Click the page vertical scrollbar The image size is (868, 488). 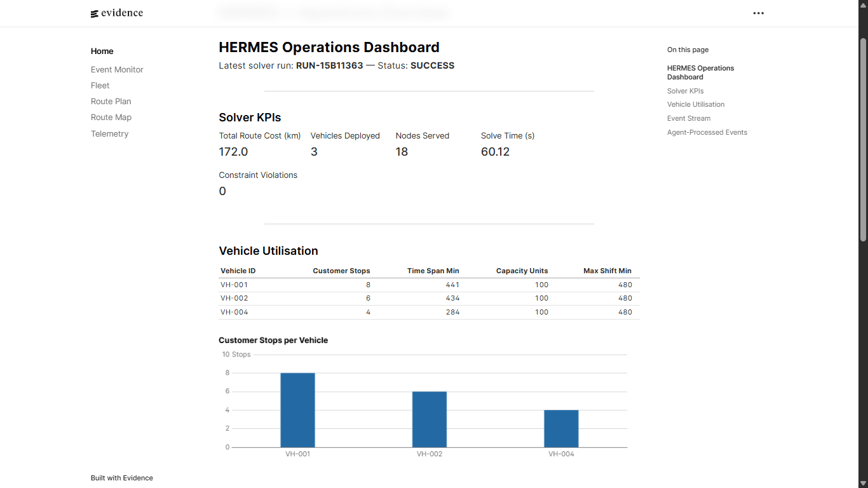863,140
